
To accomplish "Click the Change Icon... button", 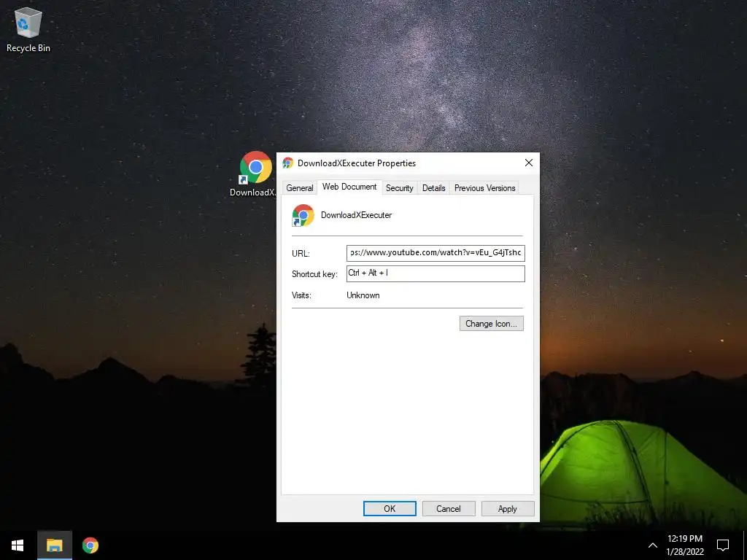I will pos(491,323).
